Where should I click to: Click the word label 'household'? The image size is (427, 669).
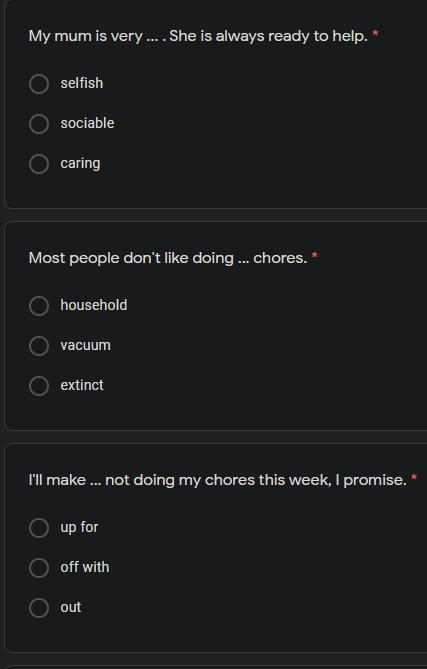point(94,305)
